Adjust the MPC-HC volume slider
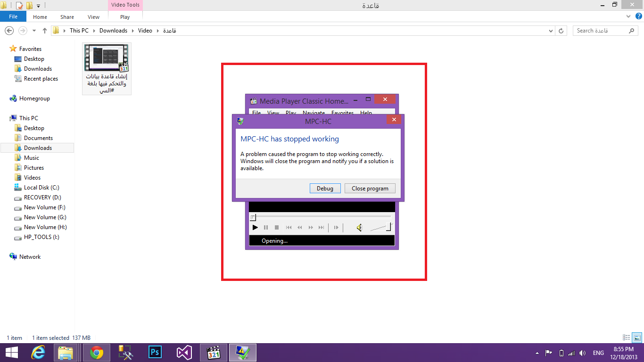Viewport: 644px width, 362px height. (x=381, y=228)
